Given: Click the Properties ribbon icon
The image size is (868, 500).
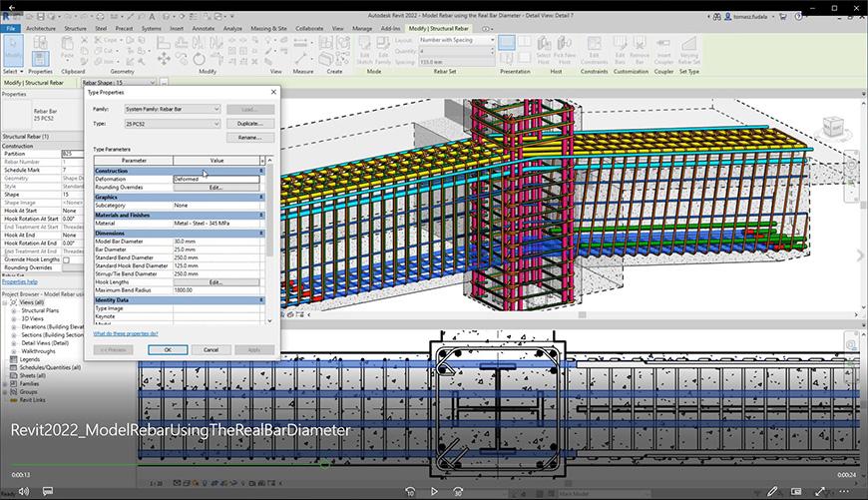Looking at the screenshot, I should click(x=40, y=59).
